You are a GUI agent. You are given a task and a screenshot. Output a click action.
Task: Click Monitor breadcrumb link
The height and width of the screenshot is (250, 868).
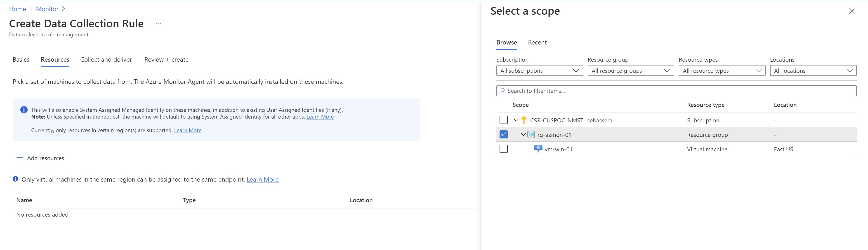(x=47, y=9)
